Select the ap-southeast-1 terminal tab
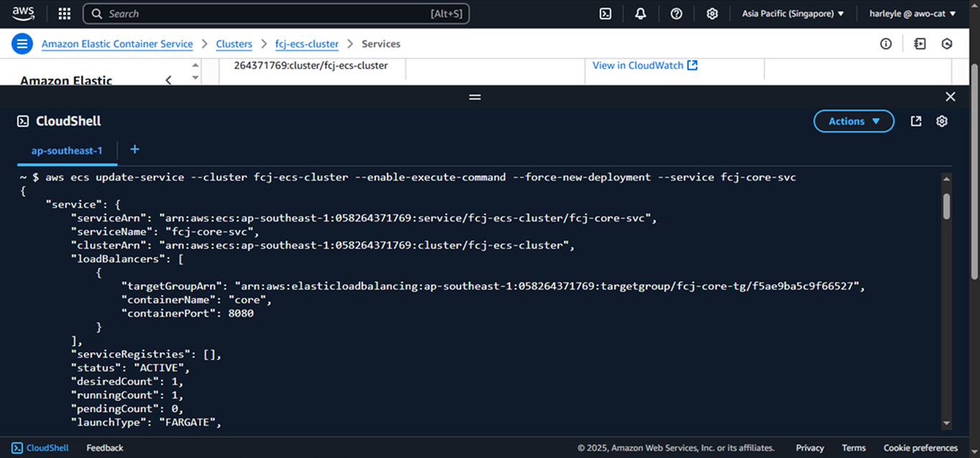This screenshot has height=458, width=980. coord(67,151)
